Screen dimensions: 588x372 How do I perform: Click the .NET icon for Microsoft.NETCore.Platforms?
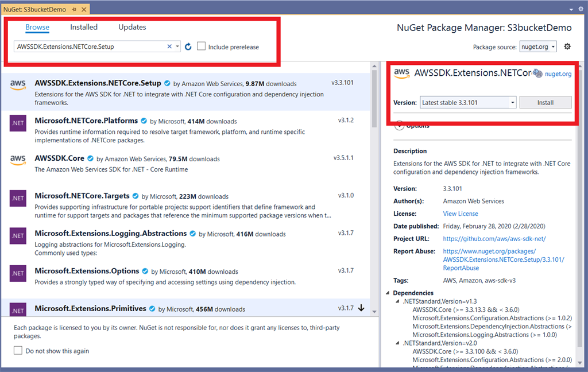(x=17, y=123)
